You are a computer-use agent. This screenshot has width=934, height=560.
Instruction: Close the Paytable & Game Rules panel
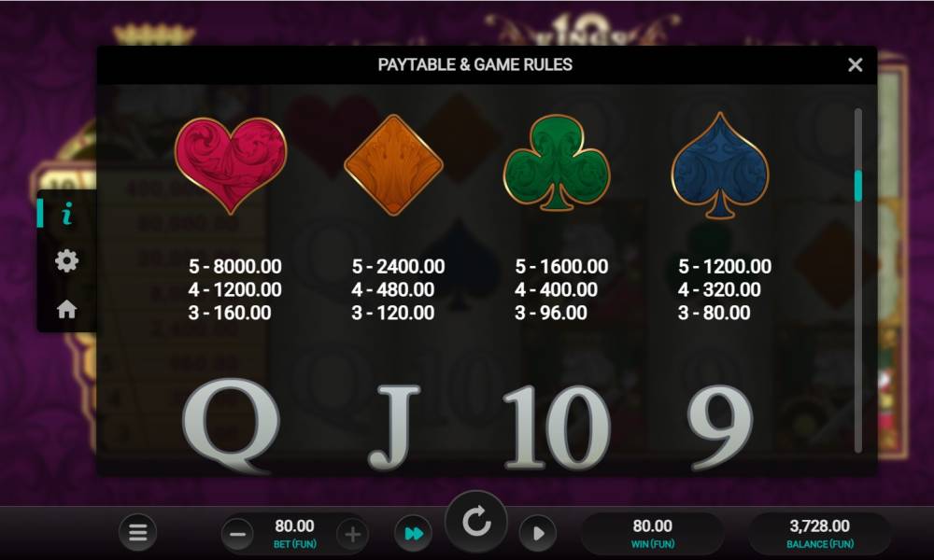tap(855, 65)
